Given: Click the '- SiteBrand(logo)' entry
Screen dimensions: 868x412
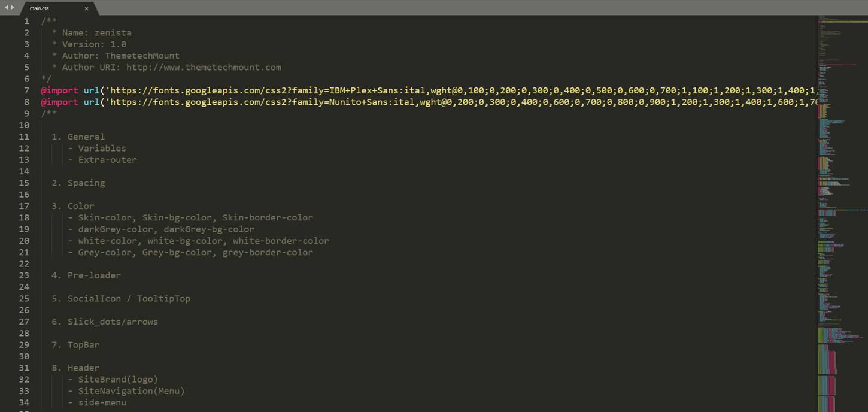Looking at the screenshot, I should coord(113,379).
